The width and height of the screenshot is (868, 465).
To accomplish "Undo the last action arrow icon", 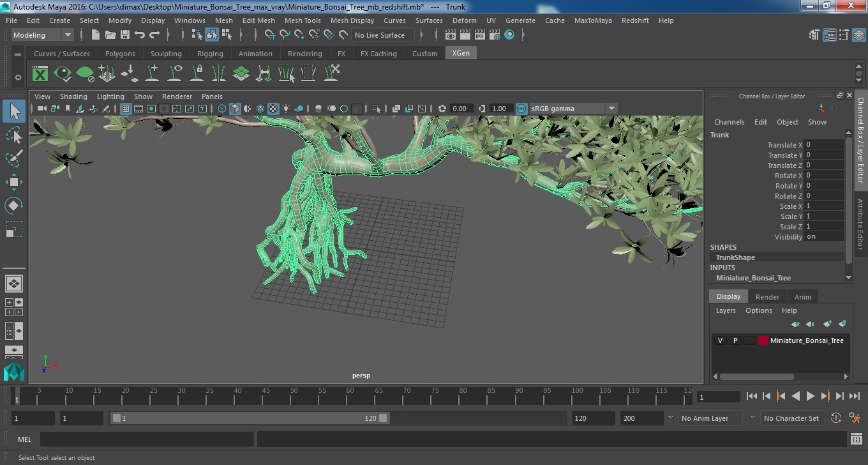I will (140, 35).
